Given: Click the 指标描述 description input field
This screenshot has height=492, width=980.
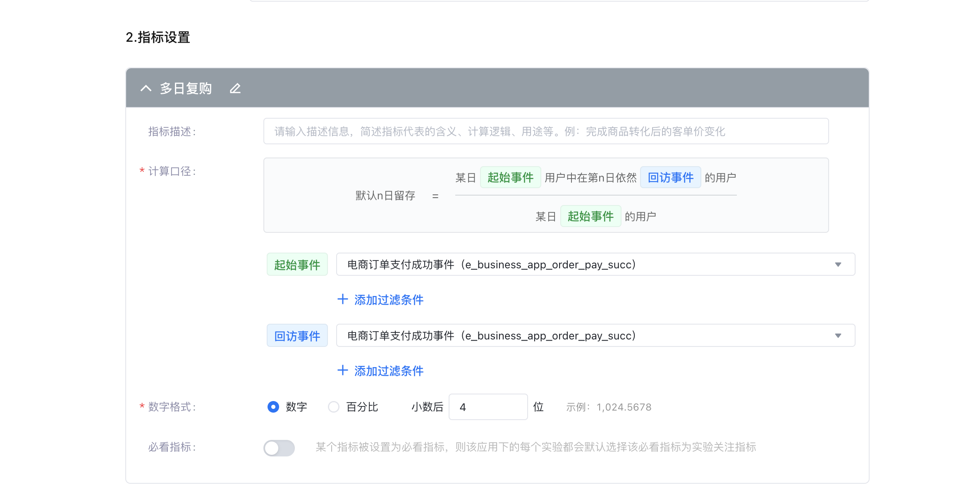Looking at the screenshot, I should coord(546,131).
